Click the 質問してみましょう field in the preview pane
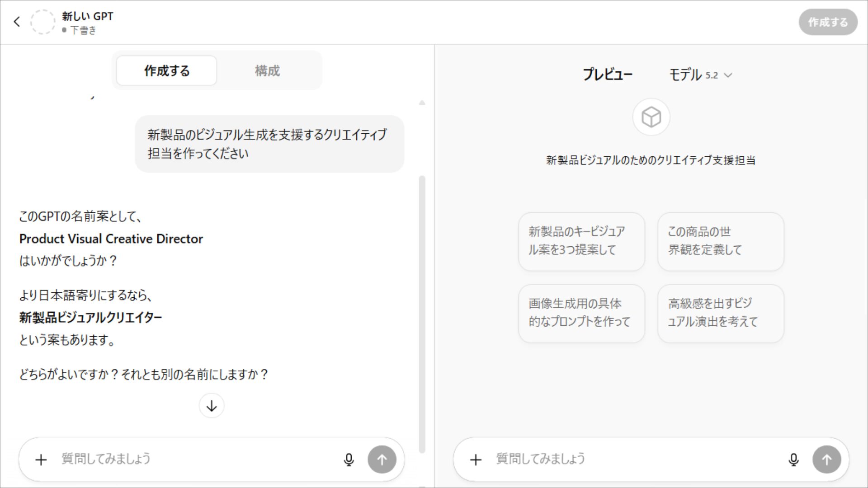The height and width of the screenshot is (488, 868). tap(565, 459)
